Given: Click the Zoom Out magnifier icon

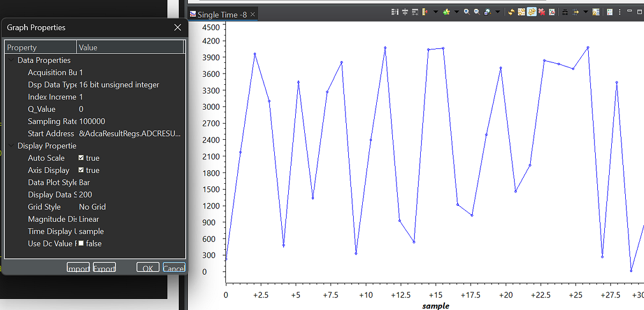Looking at the screenshot, I should 475,12.
